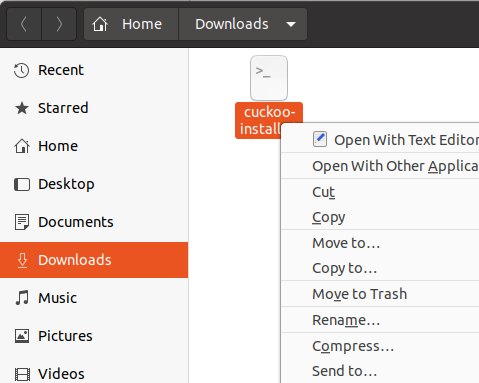Click the Desktop icon in sidebar

22,184
